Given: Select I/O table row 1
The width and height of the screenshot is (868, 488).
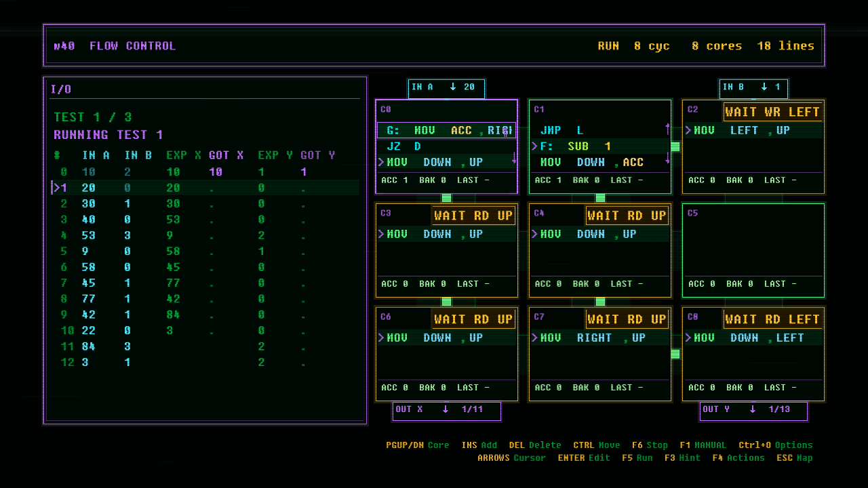Looking at the screenshot, I should pos(205,188).
